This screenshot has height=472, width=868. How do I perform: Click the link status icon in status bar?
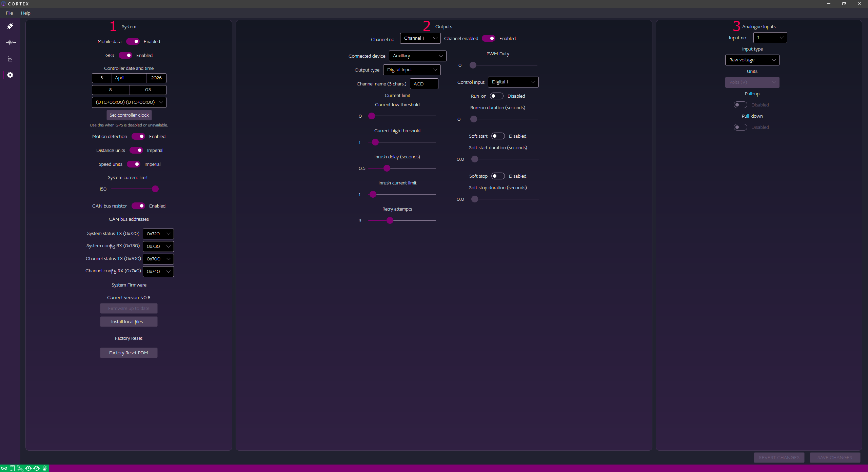pos(4,468)
